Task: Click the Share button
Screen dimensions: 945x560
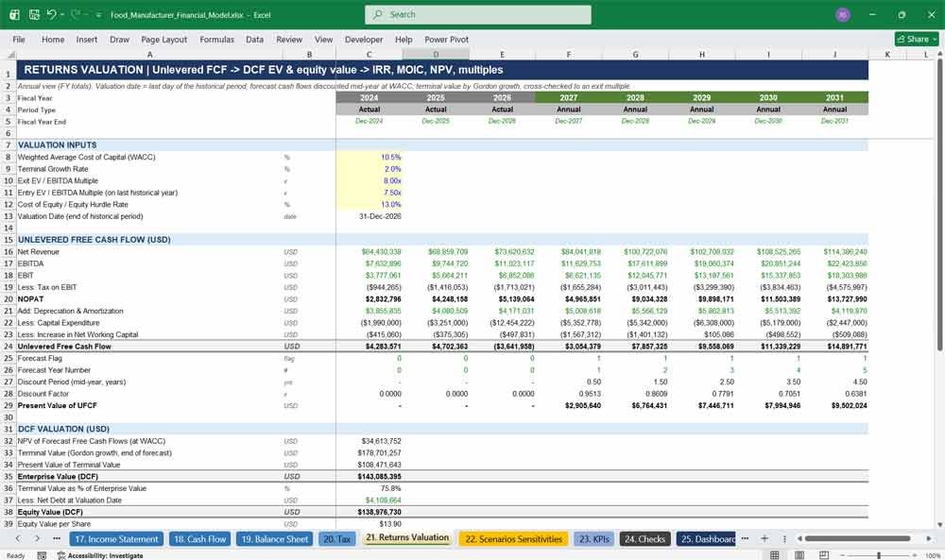Action: coord(917,39)
